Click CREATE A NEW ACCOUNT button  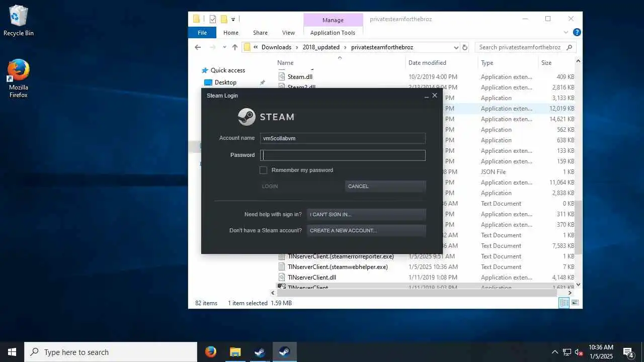pos(366,230)
